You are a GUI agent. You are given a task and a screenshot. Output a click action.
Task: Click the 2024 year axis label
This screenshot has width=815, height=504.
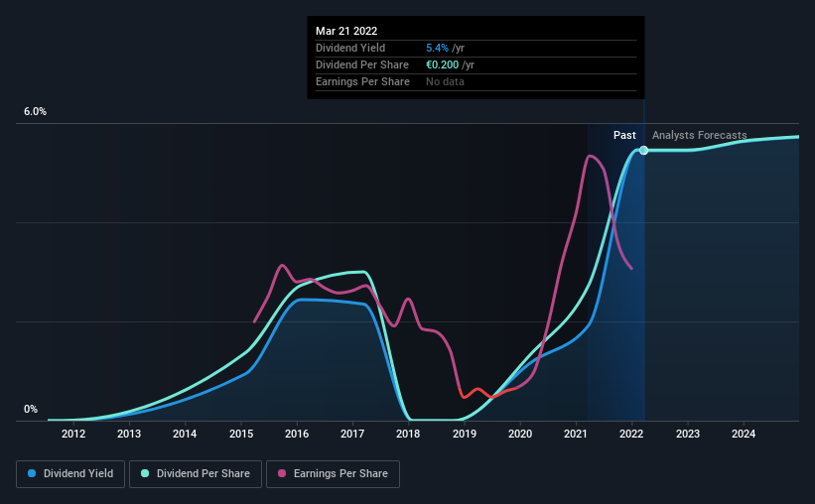[744, 434]
